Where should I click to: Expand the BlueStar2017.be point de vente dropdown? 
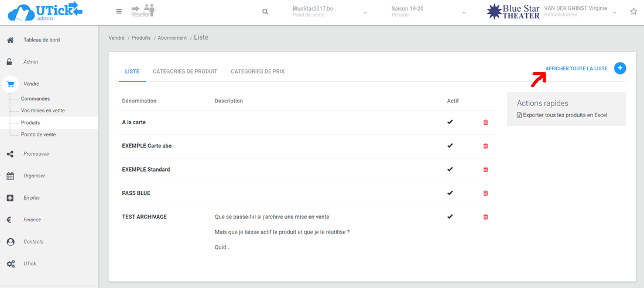pos(365,12)
